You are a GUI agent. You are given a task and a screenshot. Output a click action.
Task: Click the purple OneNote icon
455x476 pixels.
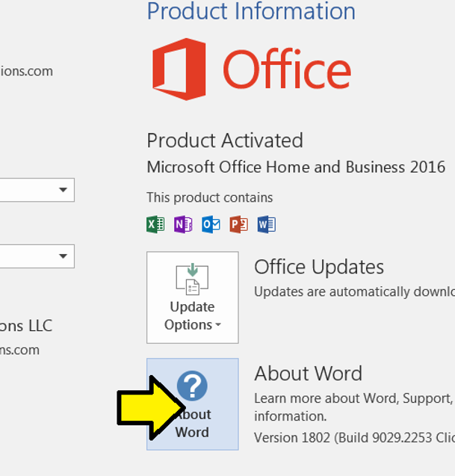point(183,224)
